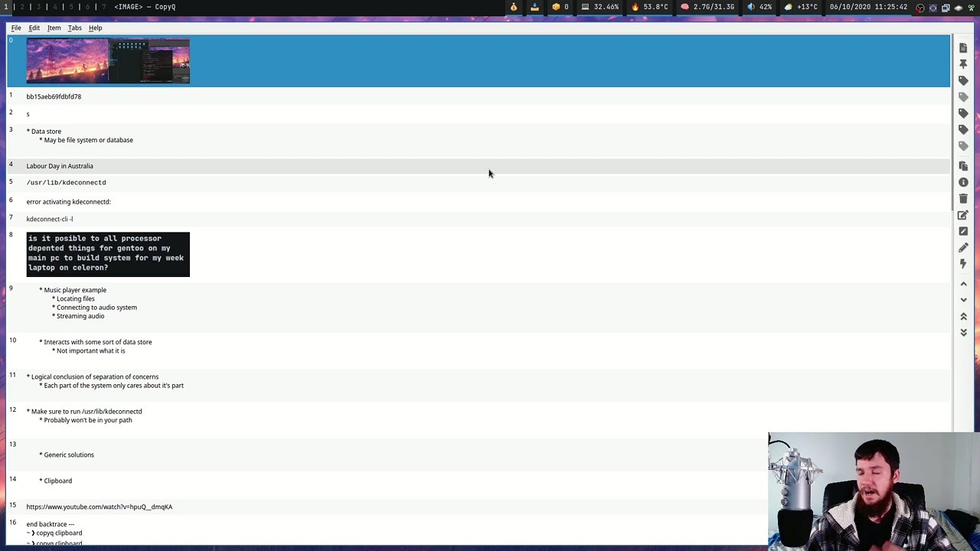Copy the selected item to clipboard

point(963,166)
